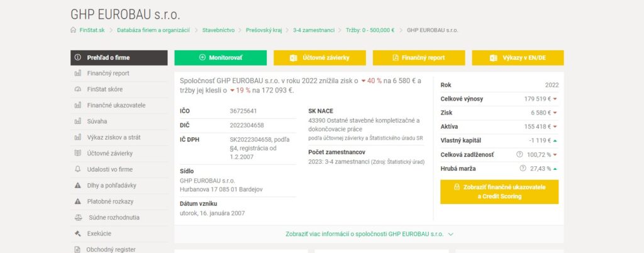Click the green Monitorovať button
644x253 pixels.
tap(221, 58)
